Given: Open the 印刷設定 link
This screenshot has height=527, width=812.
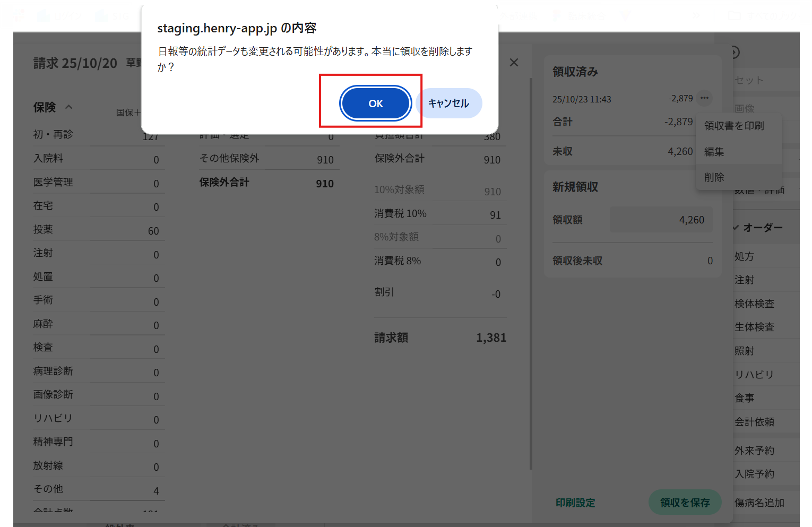Looking at the screenshot, I should pos(575,503).
